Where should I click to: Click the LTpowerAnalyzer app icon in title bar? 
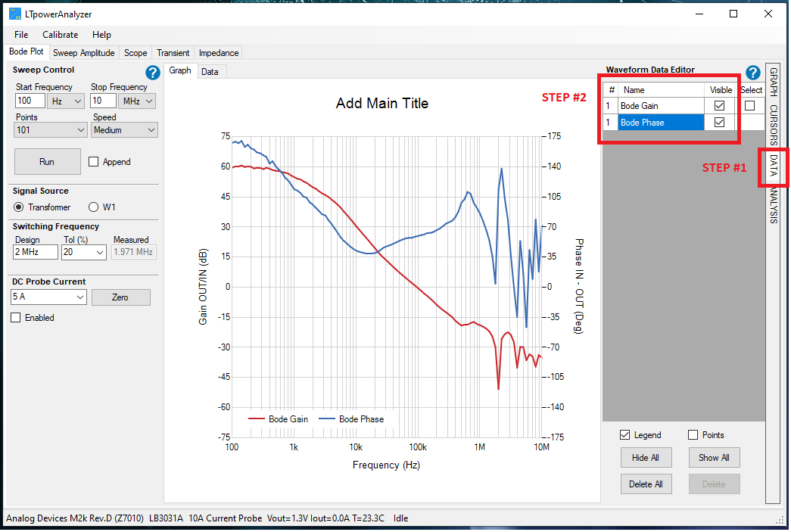[x=15, y=14]
